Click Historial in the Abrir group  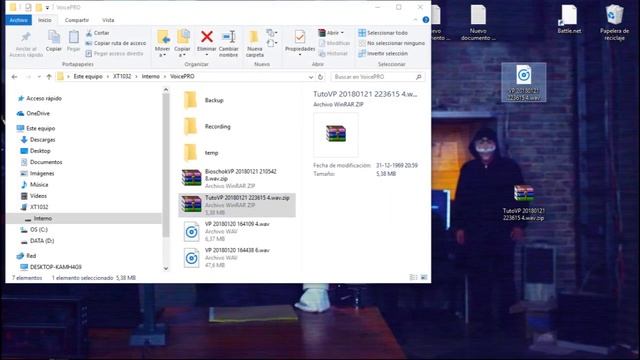[x=333, y=53]
